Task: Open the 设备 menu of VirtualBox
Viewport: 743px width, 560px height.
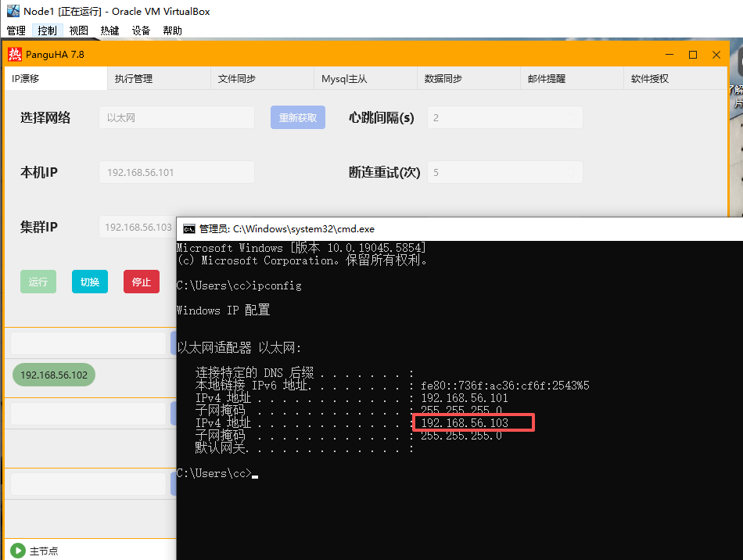Action: [x=141, y=31]
